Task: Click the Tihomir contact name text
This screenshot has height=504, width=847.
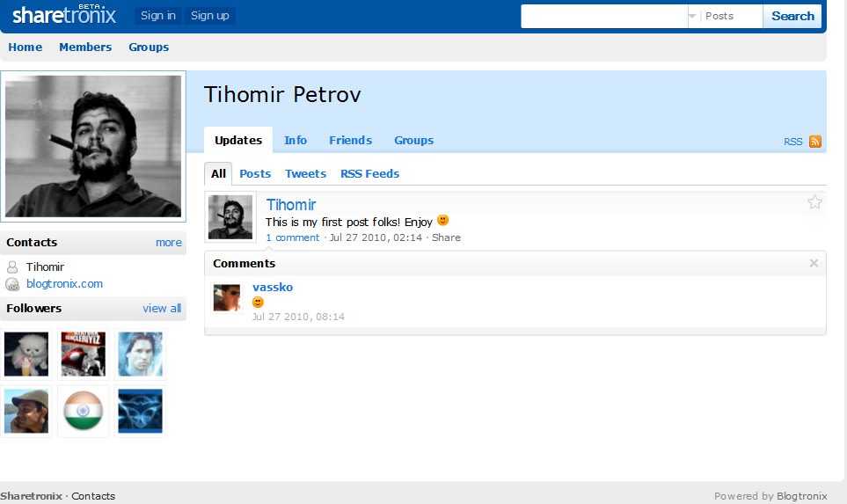Action: (45, 267)
